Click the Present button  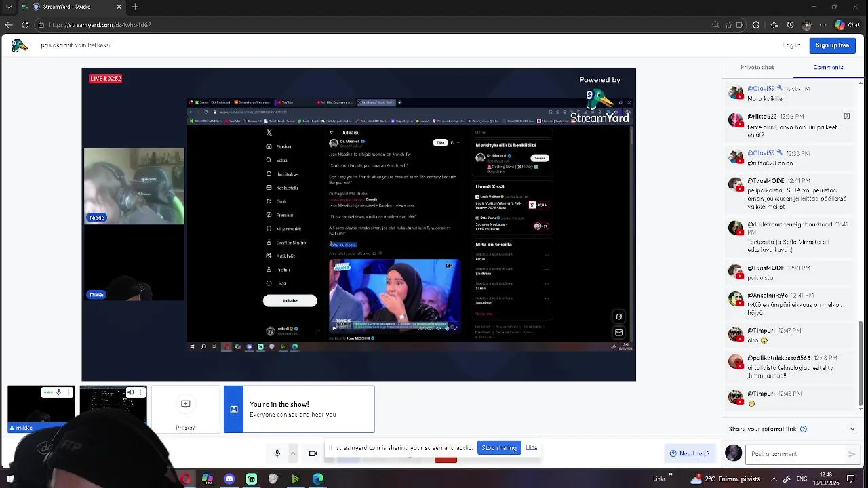click(186, 409)
